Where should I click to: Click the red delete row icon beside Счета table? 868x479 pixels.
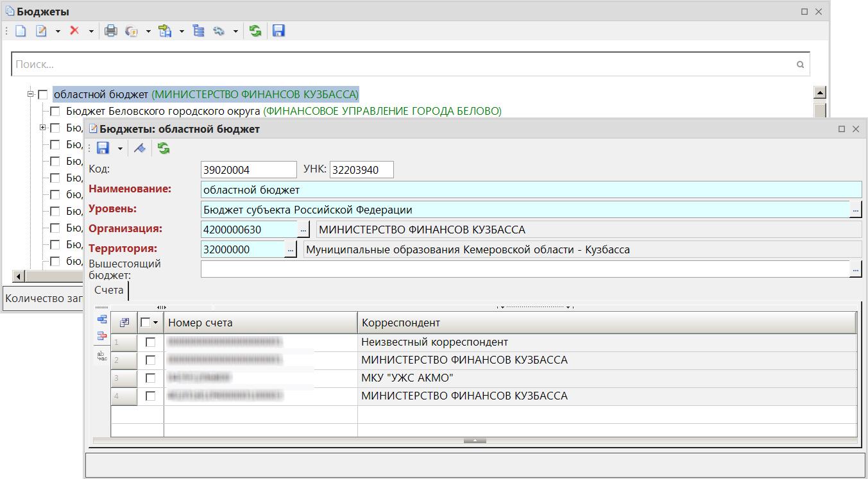[101, 335]
